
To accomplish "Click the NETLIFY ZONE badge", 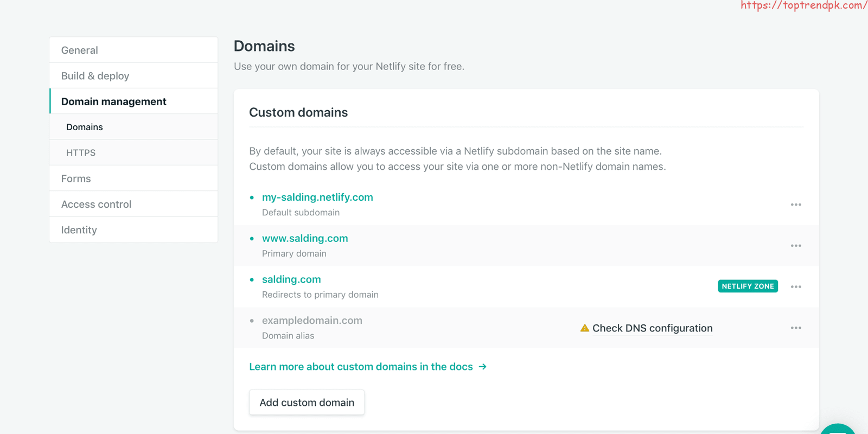I will (x=748, y=286).
